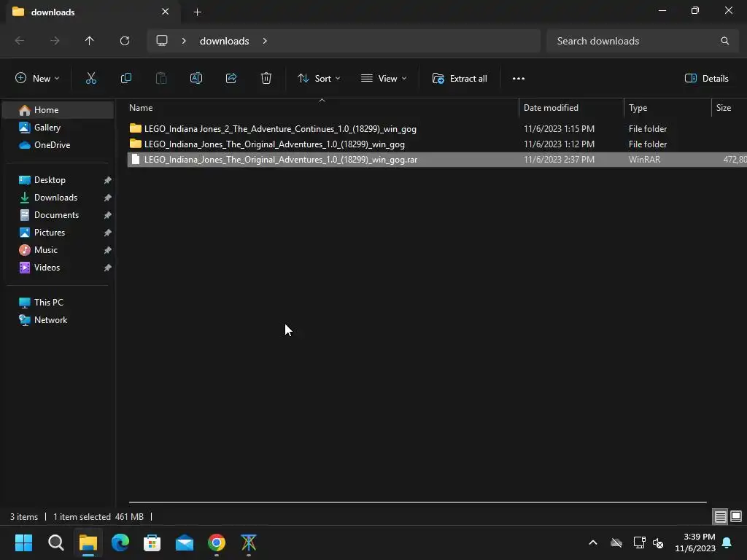
Task: Unpin Downloads from Quick access
Action: 108,198
